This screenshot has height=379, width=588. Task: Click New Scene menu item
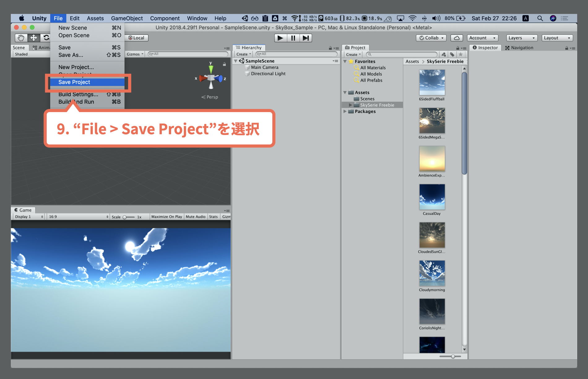click(x=87, y=28)
